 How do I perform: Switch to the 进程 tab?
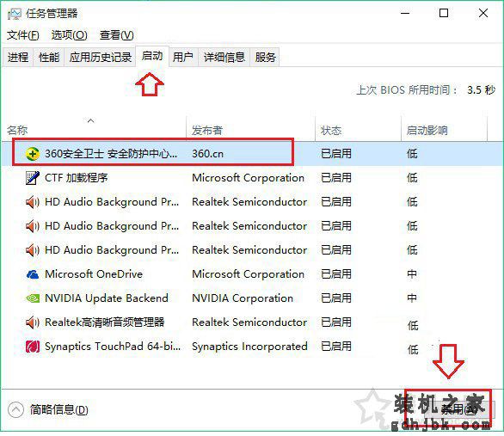point(18,58)
